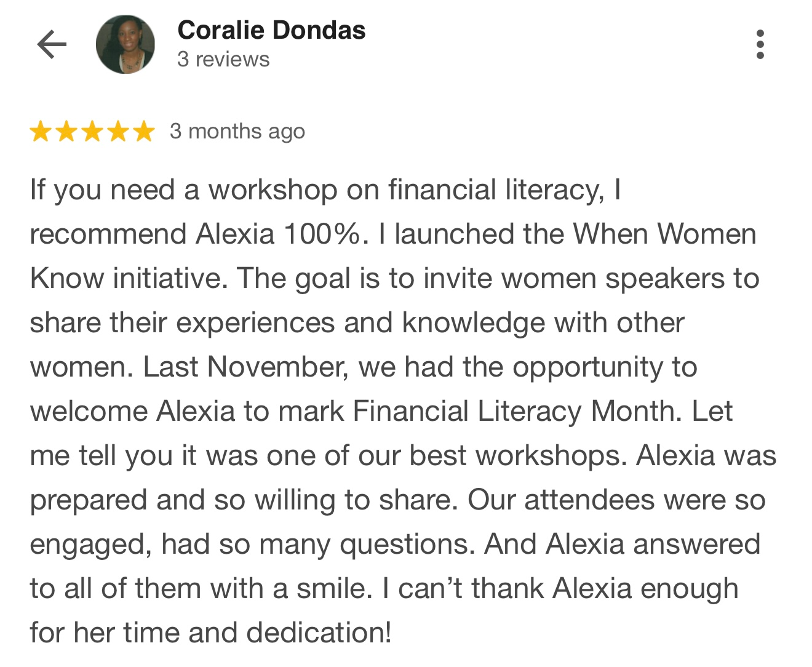The width and height of the screenshot is (812, 667).
Task: Click the first yellow rating star
Action: 41,132
